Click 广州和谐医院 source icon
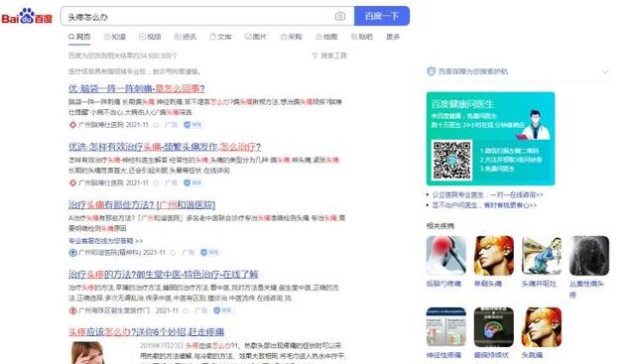 [72, 253]
